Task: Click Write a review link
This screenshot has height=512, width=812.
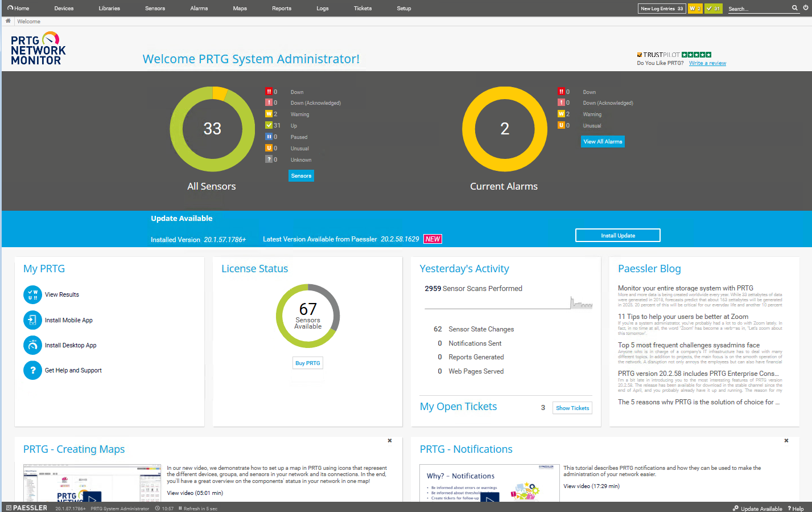Action: point(707,63)
